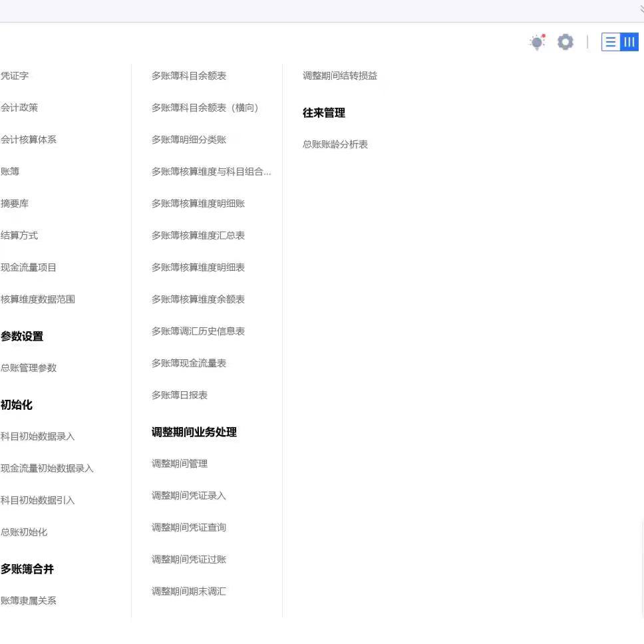Open 调整期间结转损益
This screenshot has height=644, width=644.
pyautogui.click(x=340, y=76)
